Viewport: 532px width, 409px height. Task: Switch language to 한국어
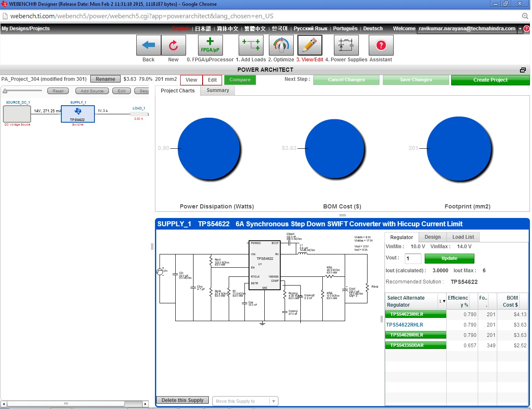[280, 29]
